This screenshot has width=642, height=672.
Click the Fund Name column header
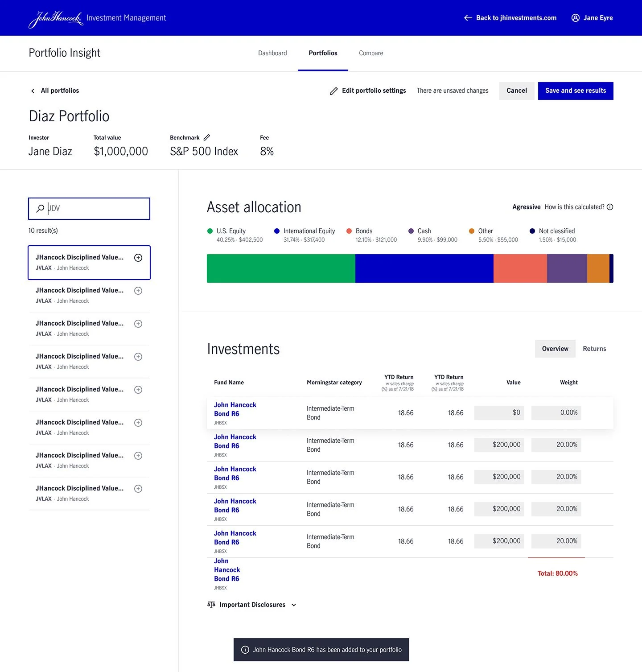coord(229,383)
